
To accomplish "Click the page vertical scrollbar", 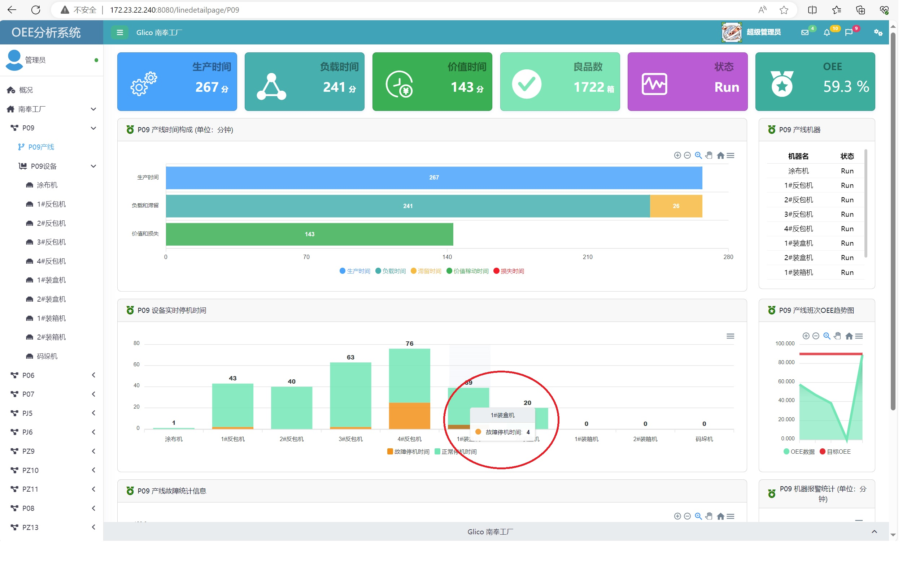I will (893, 222).
